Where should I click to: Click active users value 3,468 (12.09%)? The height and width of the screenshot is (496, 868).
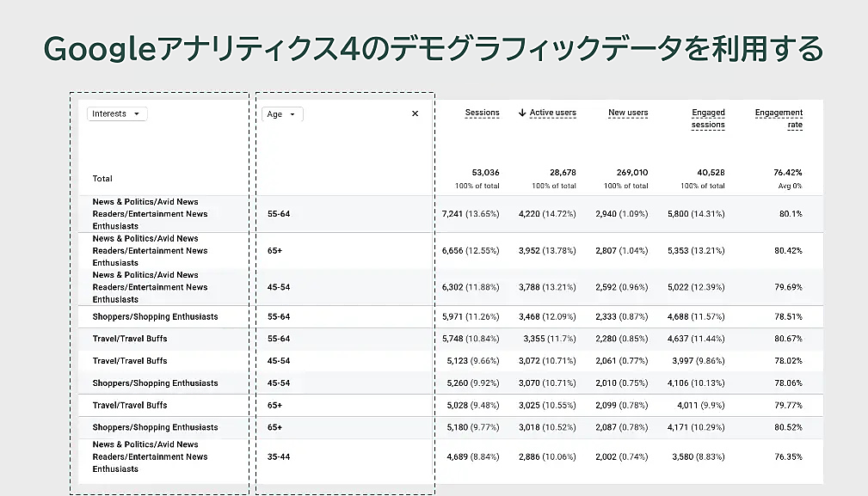(547, 317)
